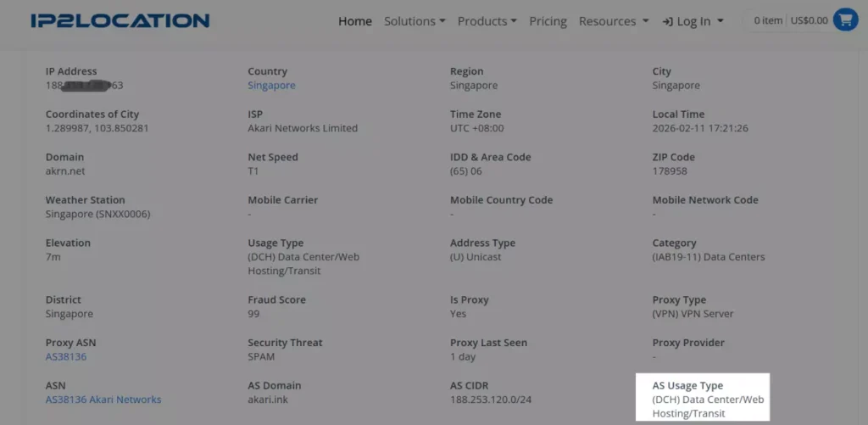This screenshot has height=425, width=868.
Task: Go to the Home menu item
Action: 355,21
